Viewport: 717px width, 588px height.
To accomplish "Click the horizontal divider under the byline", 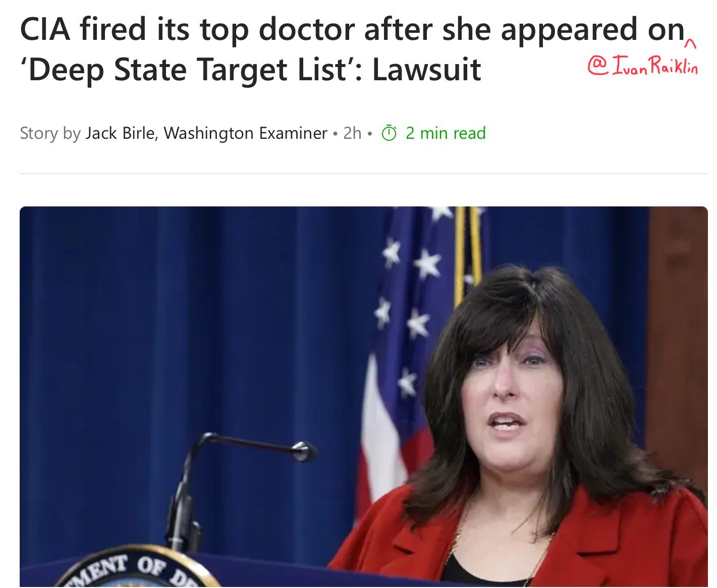I will point(363,174).
